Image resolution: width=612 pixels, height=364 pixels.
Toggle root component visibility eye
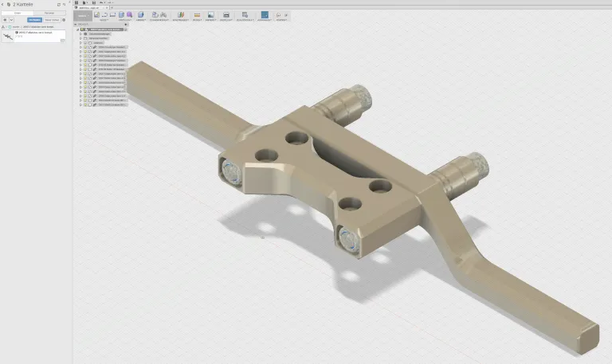(82, 29)
